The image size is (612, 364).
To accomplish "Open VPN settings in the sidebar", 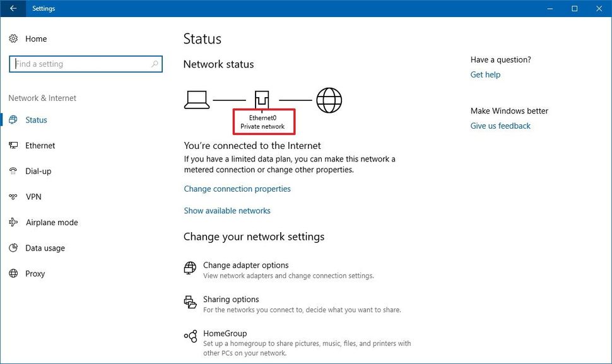I will pos(34,196).
